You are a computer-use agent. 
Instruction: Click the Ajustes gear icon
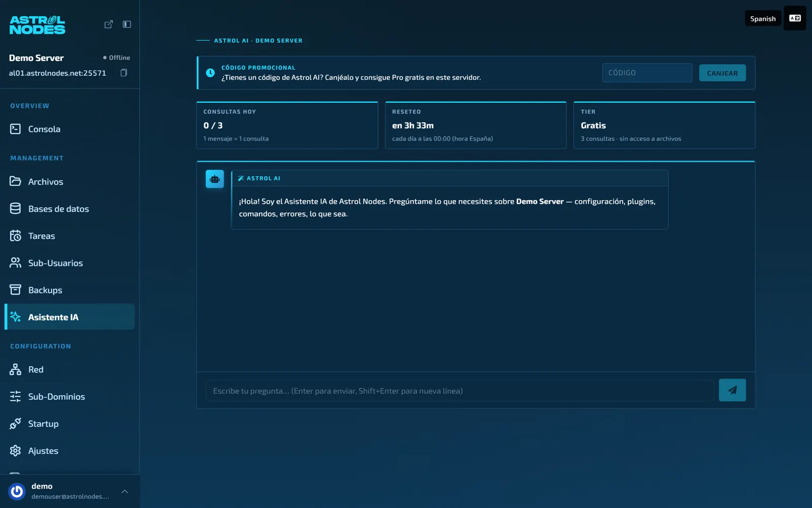(16, 451)
